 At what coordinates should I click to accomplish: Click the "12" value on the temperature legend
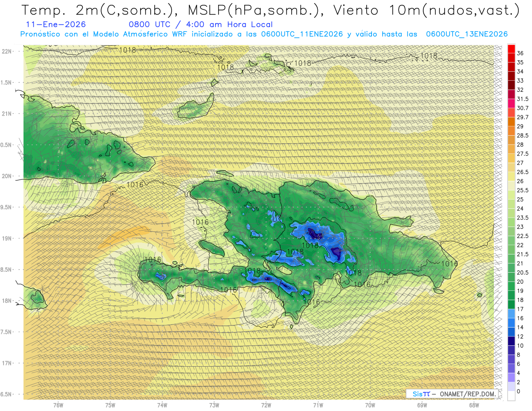tap(520, 337)
